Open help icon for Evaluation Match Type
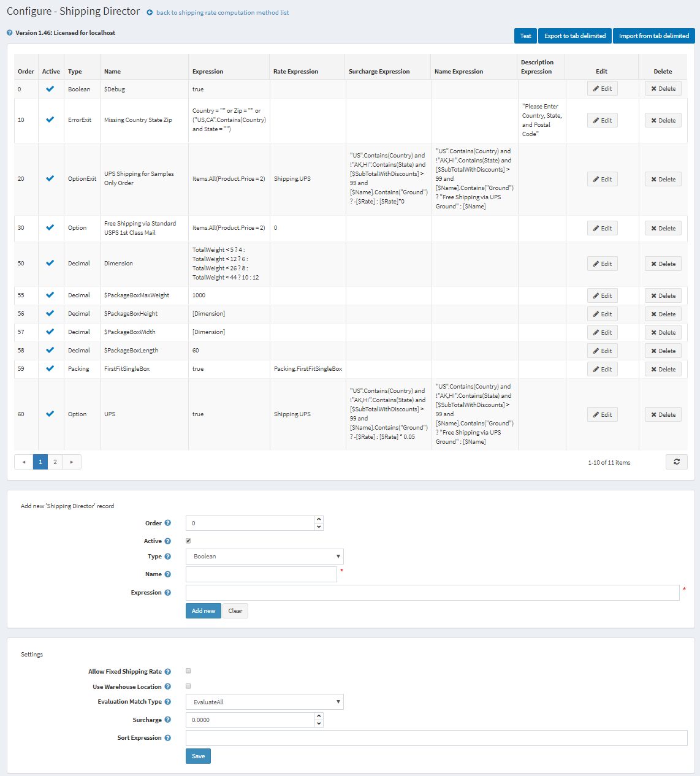The image size is (700, 776). [x=167, y=702]
